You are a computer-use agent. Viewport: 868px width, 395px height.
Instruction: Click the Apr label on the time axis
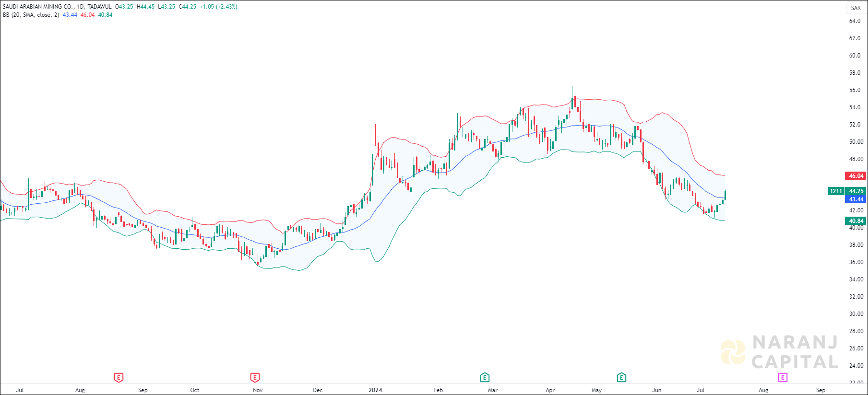pos(550,390)
